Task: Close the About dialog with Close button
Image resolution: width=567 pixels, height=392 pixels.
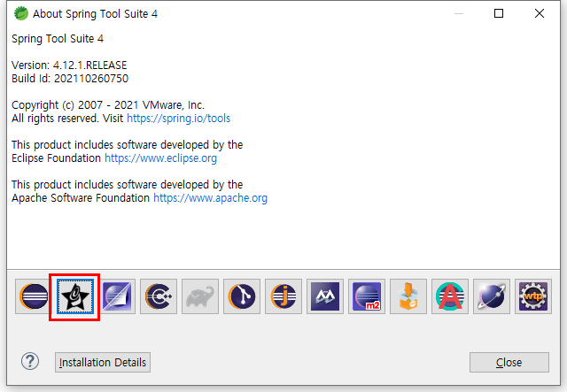Action: point(509,362)
